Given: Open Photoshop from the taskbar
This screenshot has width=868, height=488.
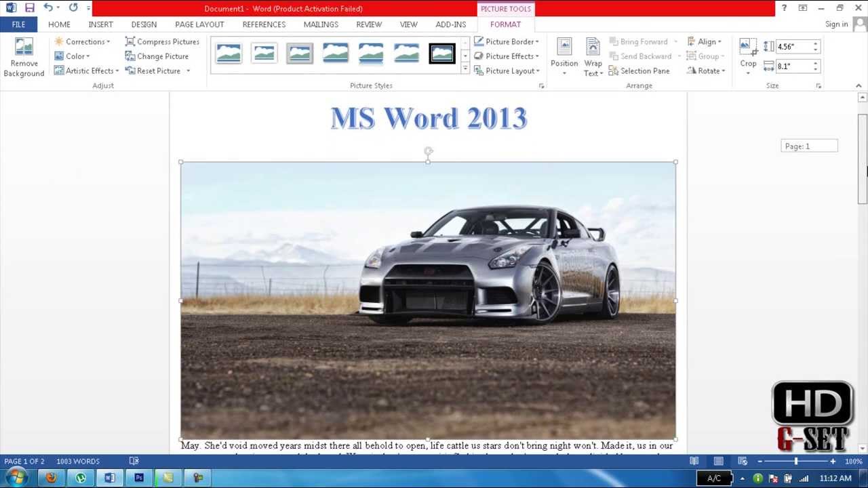Looking at the screenshot, I should click(x=139, y=478).
